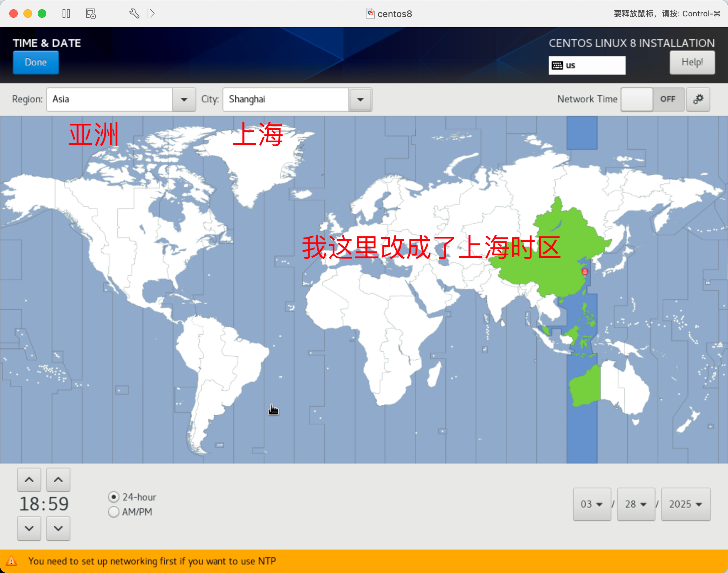Toggle the Network Time switch on
The image size is (728, 573).
[652, 99]
